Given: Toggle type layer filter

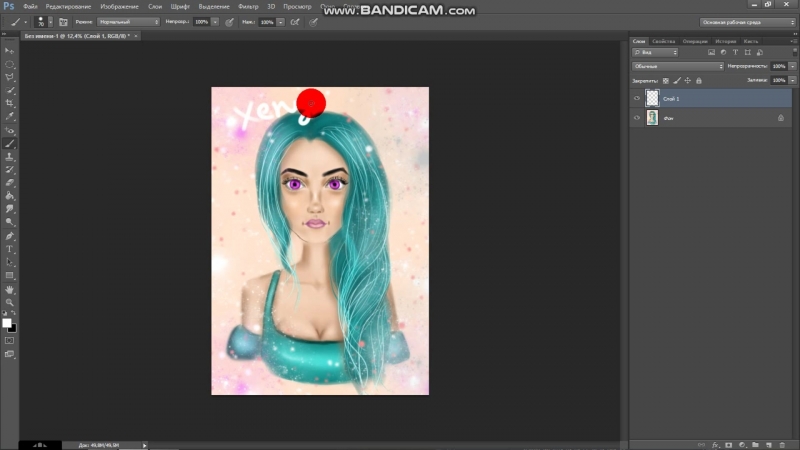Looking at the screenshot, I should (x=735, y=53).
